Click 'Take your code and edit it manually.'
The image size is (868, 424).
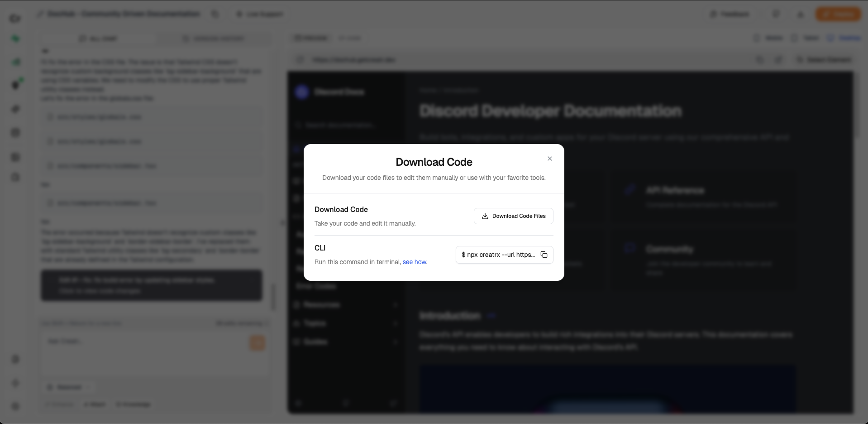click(365, 223)
